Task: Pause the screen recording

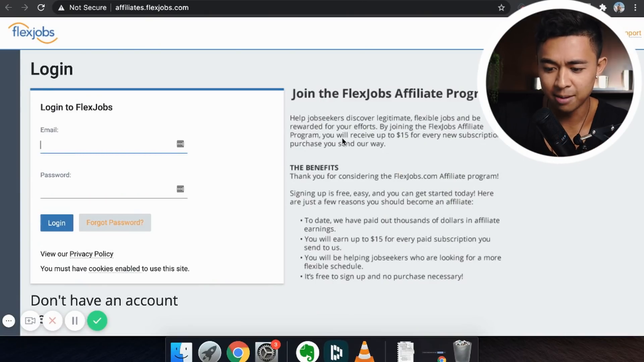Action: click(x=75, y=321)
